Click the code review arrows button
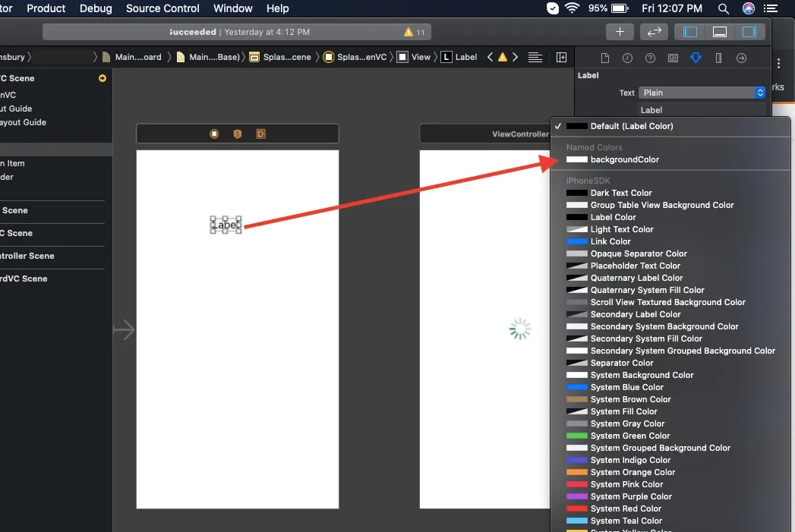This screenshot has width=795, height=532. (x=653, y=32)
